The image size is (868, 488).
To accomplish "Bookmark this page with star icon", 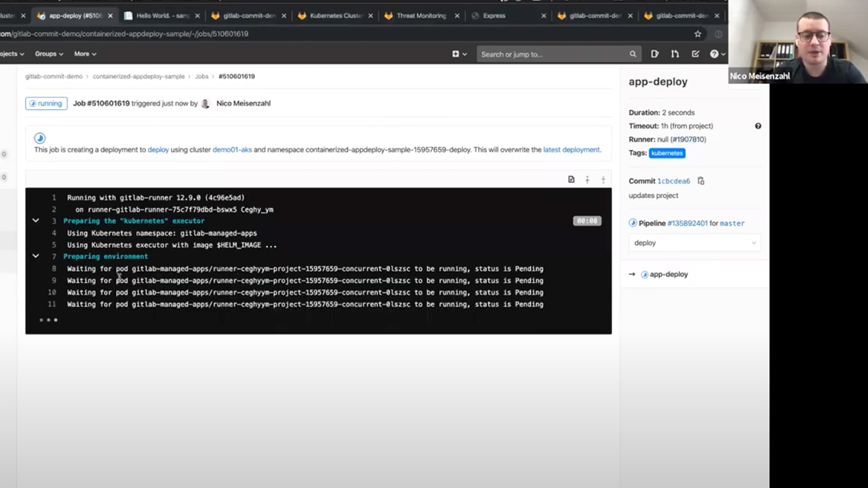I will coord(698,34).
